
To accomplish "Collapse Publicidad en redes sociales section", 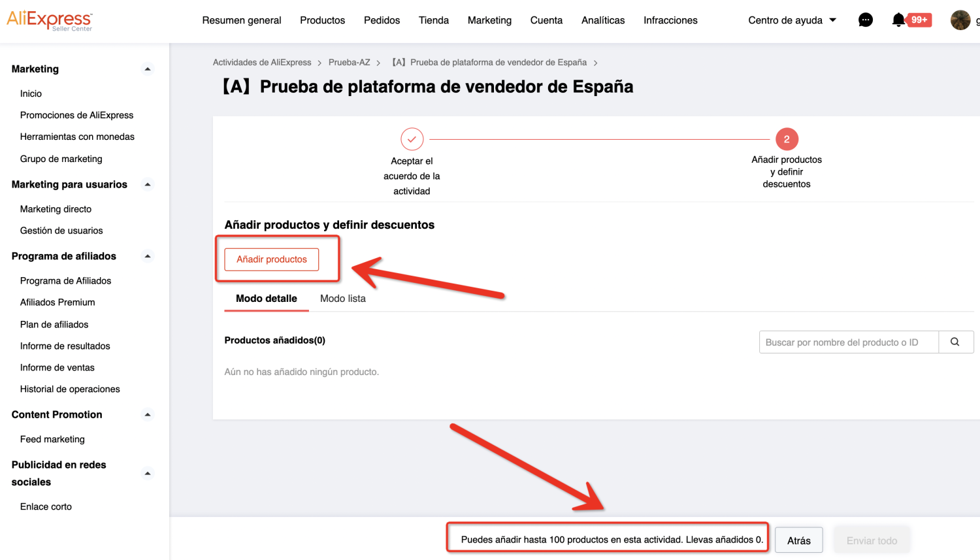I will pos(148,474).
